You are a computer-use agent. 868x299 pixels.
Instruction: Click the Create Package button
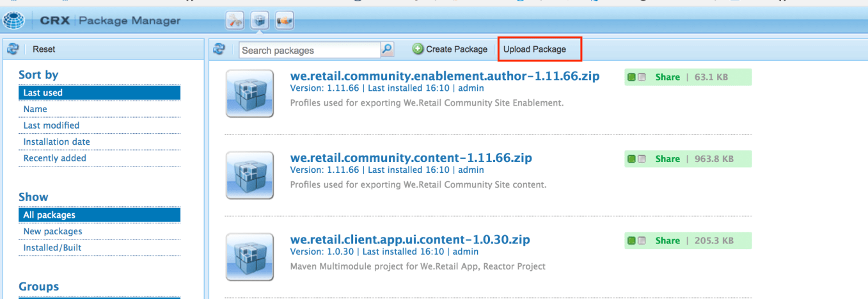click(x=450, y=49)
